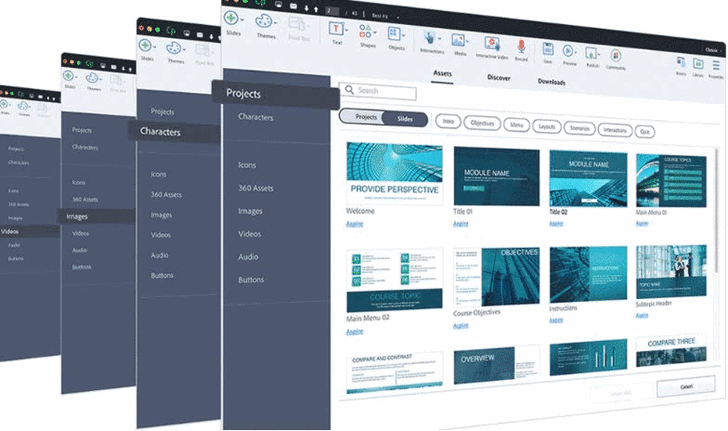Open the Community icon
The height and width of the screenshot is (431, 728).
[x=616, y=55]
